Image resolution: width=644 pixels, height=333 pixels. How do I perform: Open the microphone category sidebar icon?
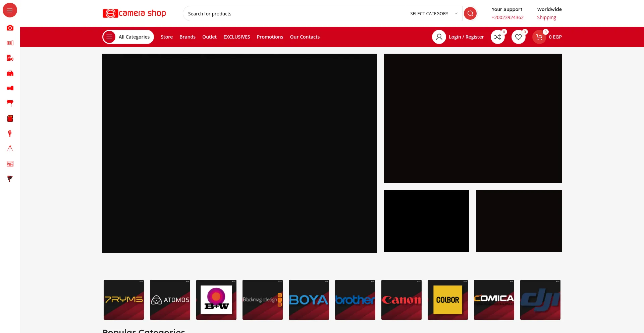tap(10, 133)
